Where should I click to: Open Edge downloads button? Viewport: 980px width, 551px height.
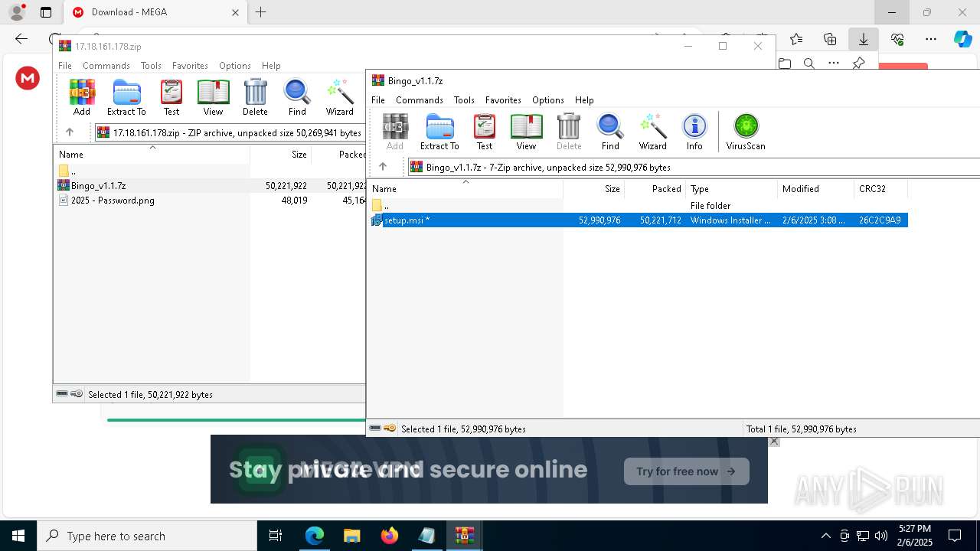pos(864,39)
